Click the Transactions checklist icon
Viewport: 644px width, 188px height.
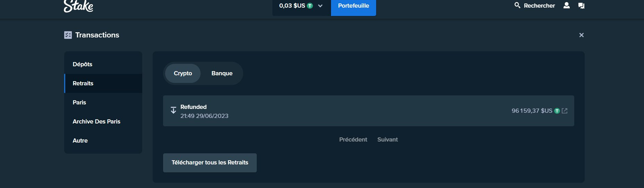click(68, 35)
